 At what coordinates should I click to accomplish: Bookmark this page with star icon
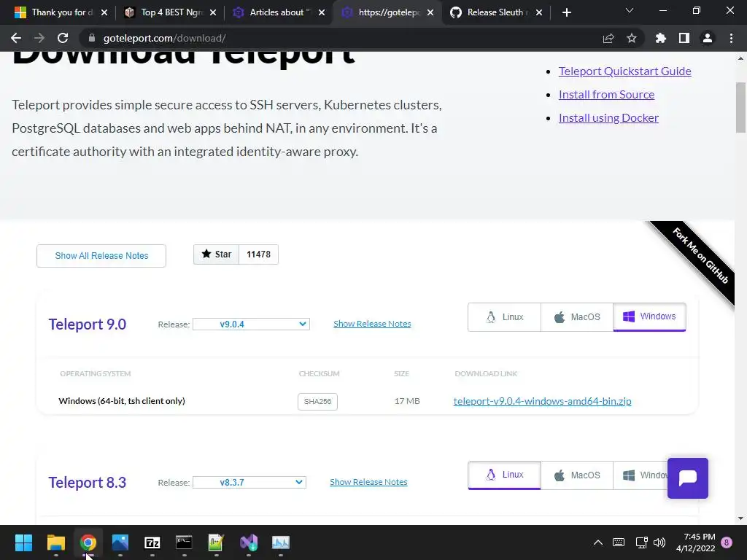click(x=632, y=38)
